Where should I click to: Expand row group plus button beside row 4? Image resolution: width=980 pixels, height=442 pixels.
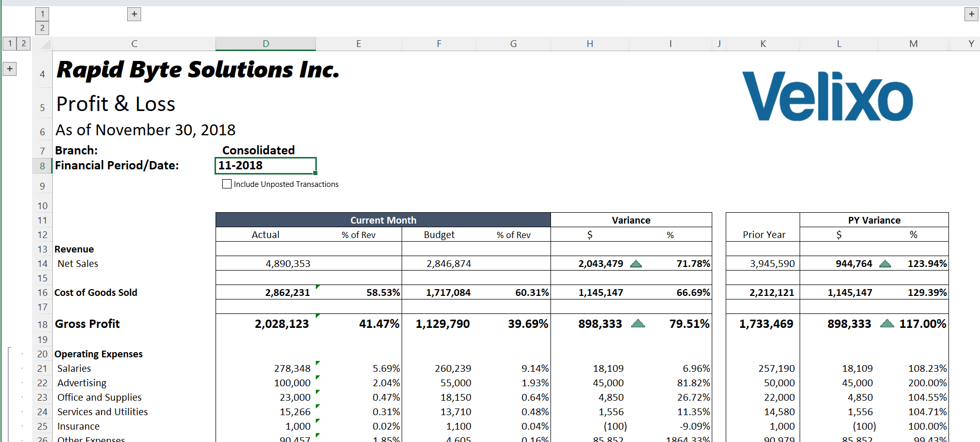[10, 69]
